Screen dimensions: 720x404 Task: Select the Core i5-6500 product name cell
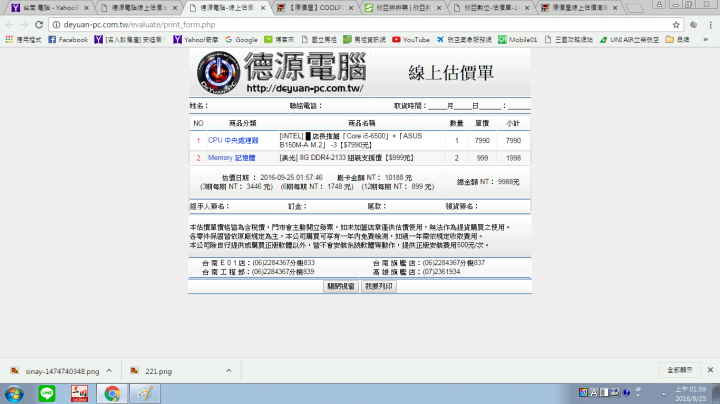coord(362,140)
